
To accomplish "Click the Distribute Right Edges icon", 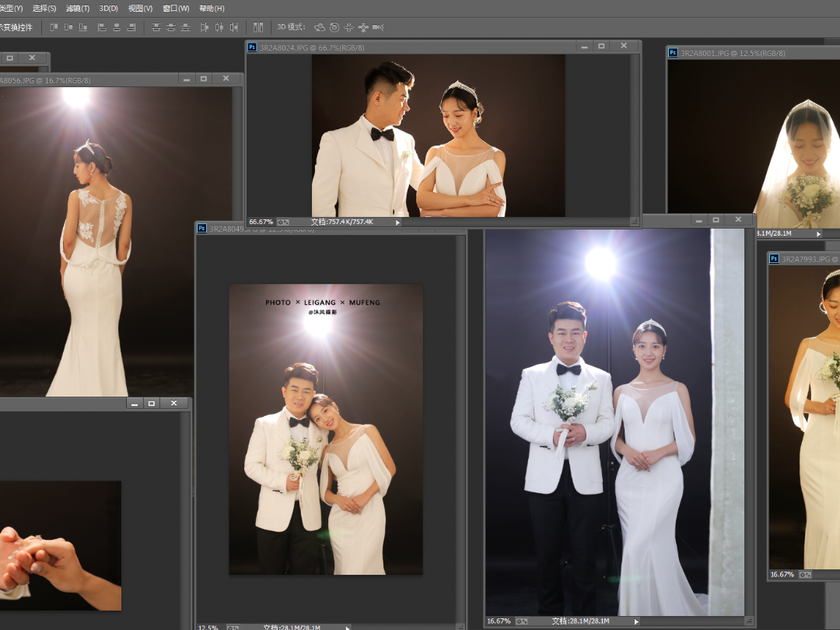I will tap(233, 27).
